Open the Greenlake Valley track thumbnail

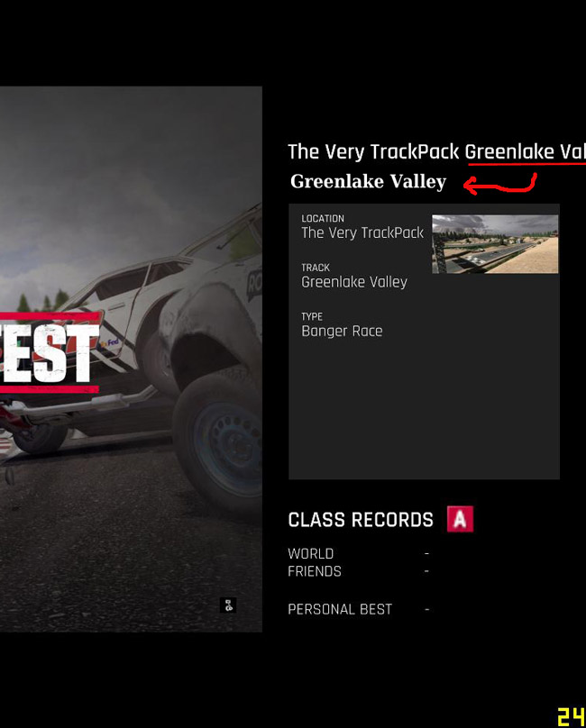pyautogui.click(x=495, y=244)
